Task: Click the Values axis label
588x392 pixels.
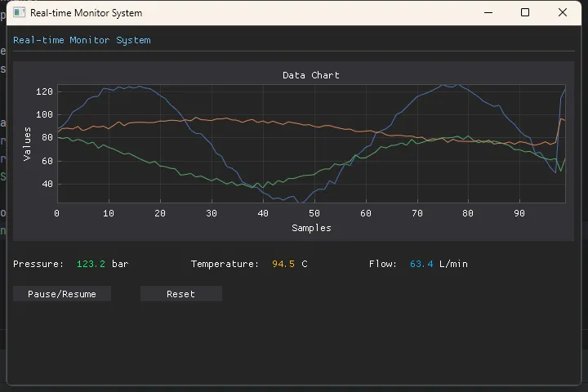Action: click(27, 144)
